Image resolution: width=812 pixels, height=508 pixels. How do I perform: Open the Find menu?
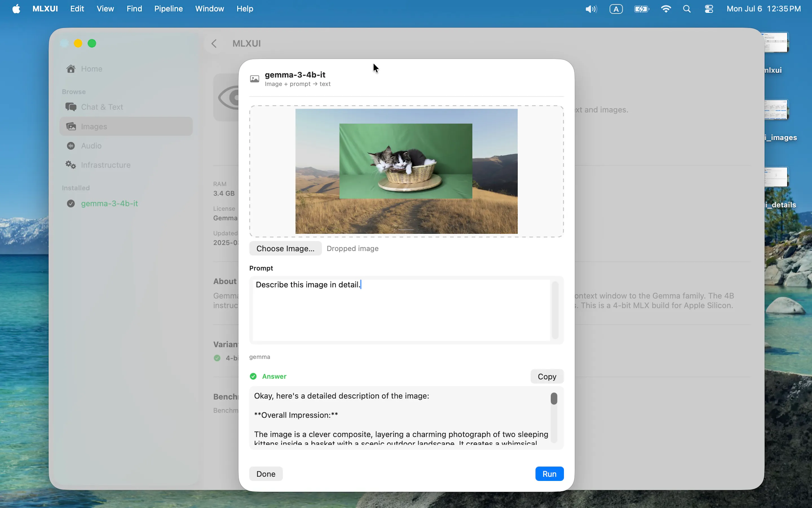[134, 9]
